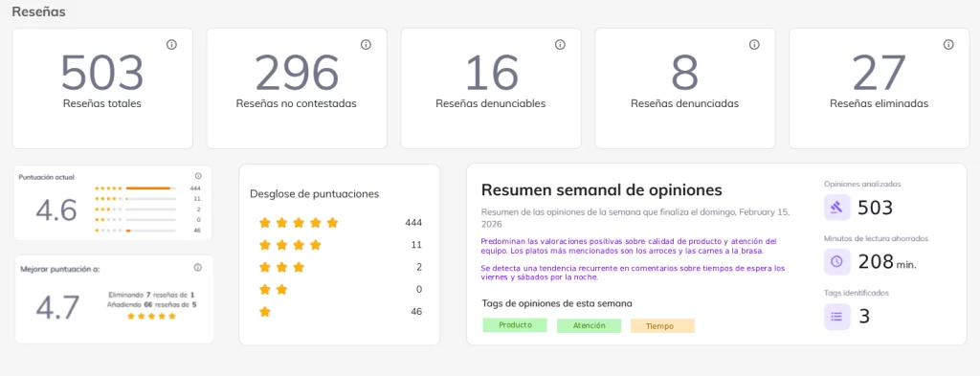
Task: Click info icon on Reseñas no contestadas card
Action: [367, 44]
